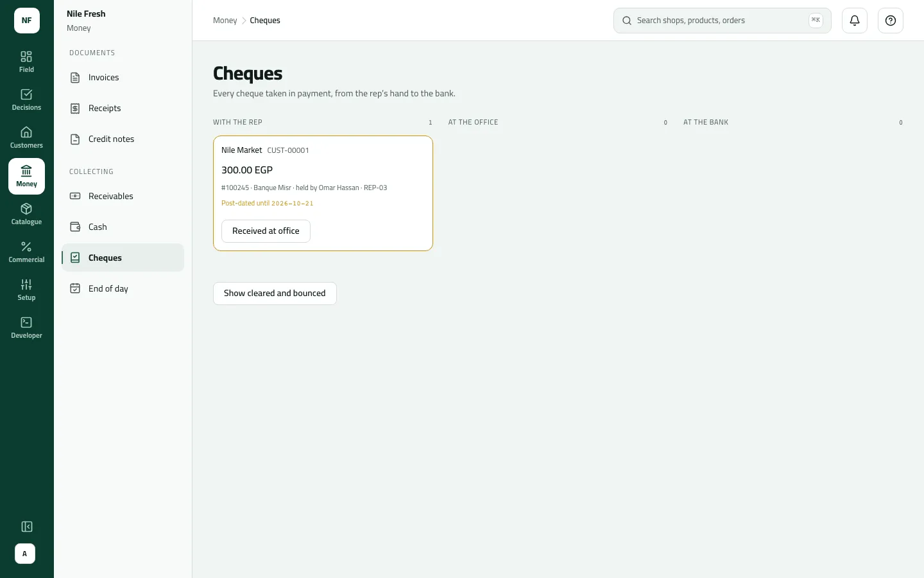
Task: Open the help icon
Action: pyautogui.click(x=891, y=21)
